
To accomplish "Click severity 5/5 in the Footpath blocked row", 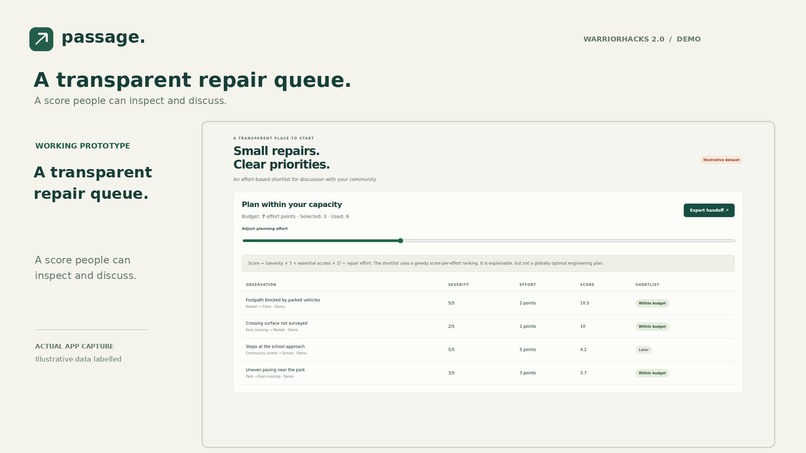I will pyautogui.click(x=451, y=303).
